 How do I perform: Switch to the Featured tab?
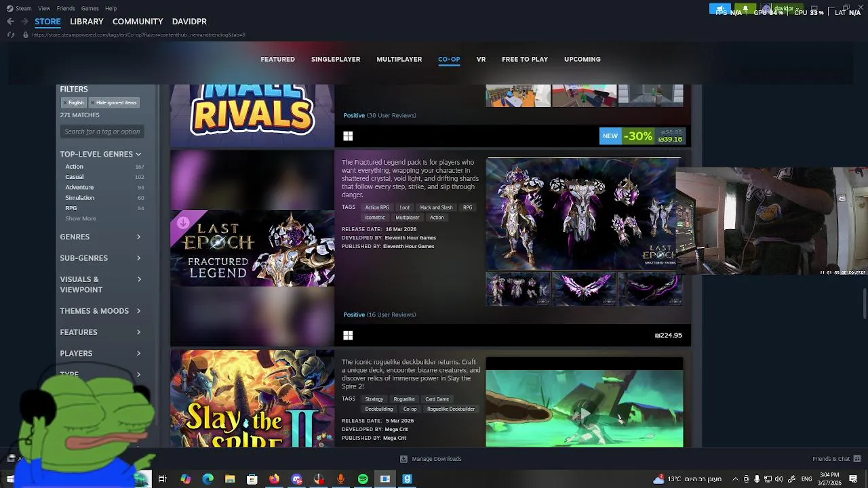[277, 59]
